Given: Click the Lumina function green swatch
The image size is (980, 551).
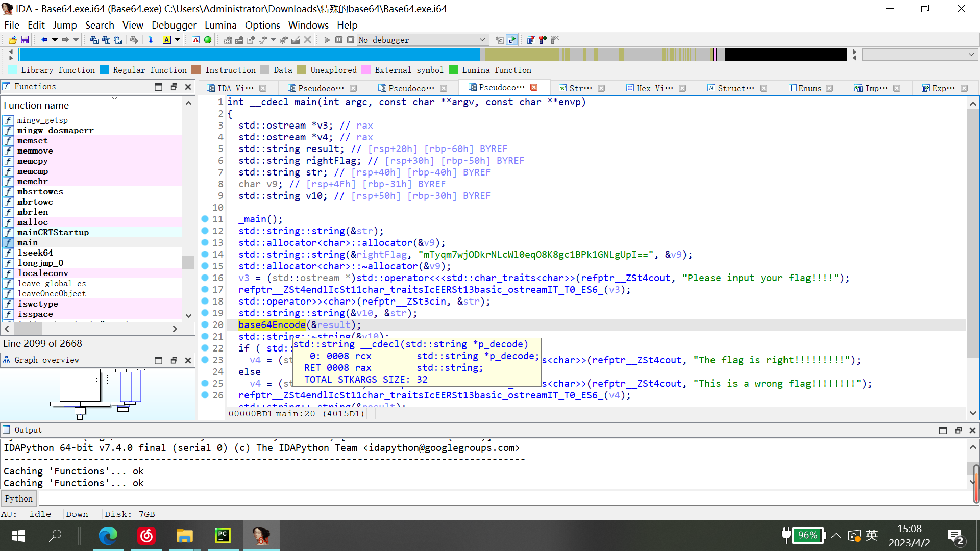Looking at the screenshot, I should [453, 70].
